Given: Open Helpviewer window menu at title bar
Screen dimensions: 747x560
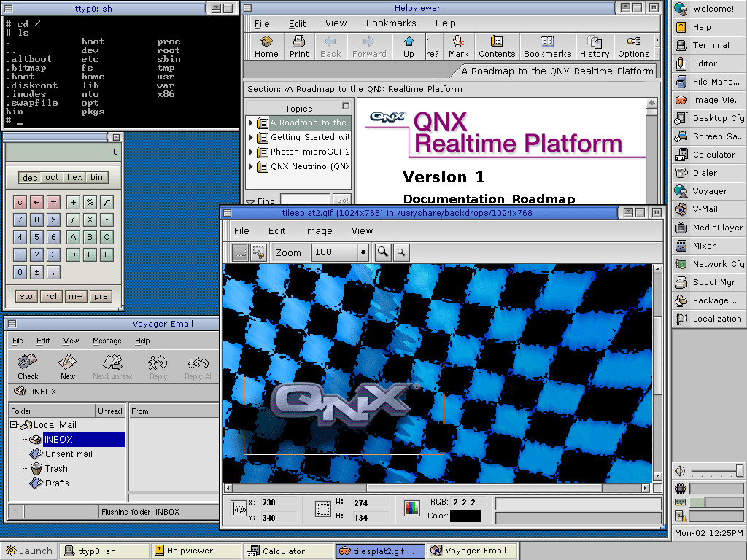Looking at the screenshot, I should (247, 8).
